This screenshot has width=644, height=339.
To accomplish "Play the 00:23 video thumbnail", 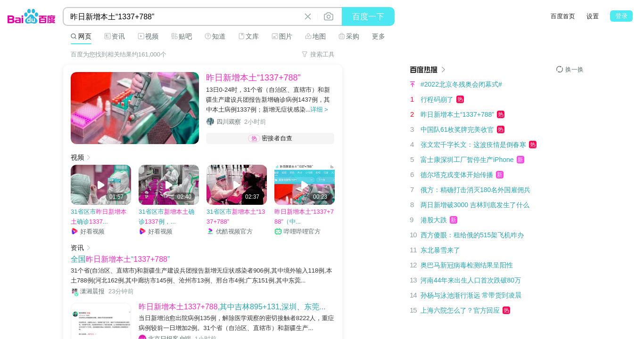I will click(305, 185).
